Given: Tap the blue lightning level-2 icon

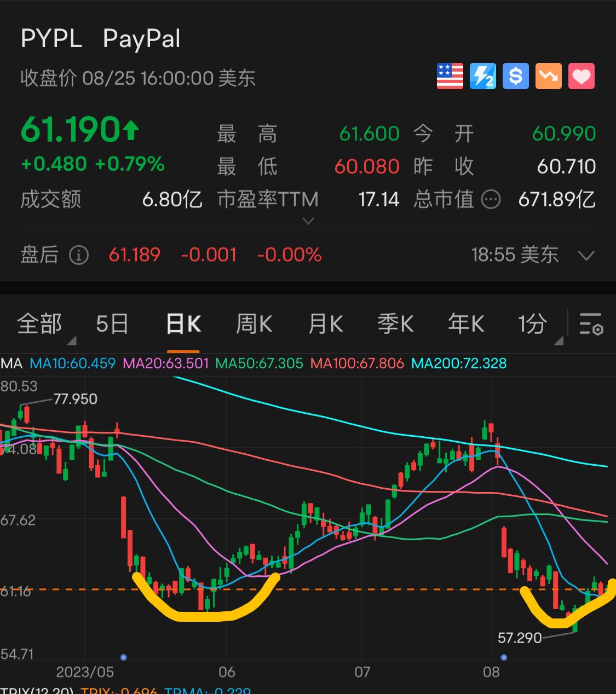Looking at the screenshot, I should tap(483, 76).
